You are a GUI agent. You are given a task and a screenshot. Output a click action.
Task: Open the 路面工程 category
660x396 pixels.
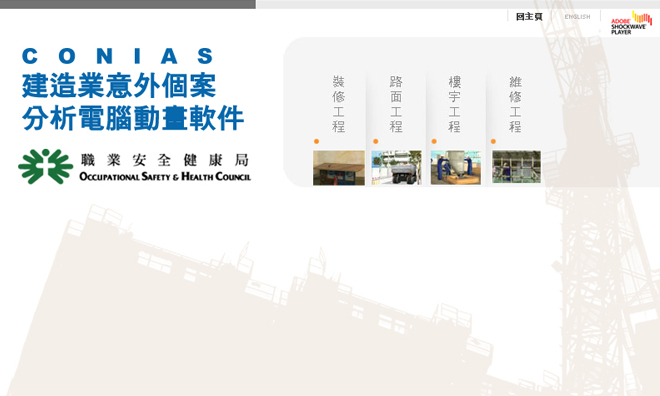coord(396,104)
